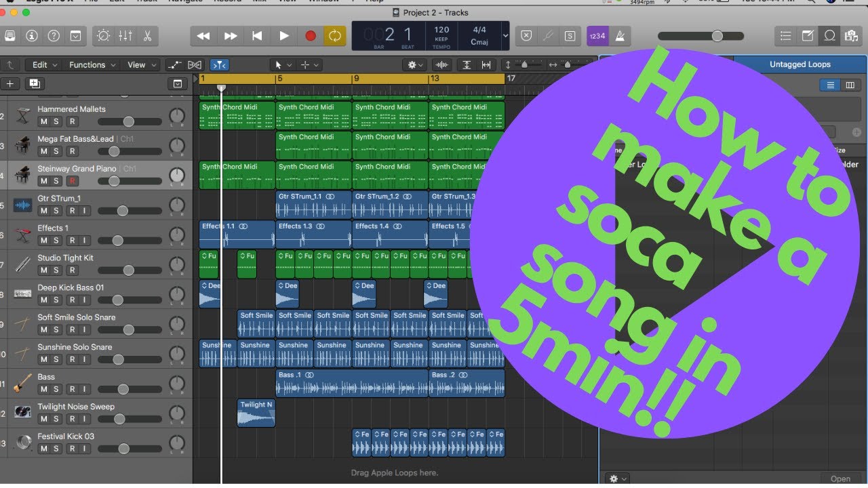Click horizontal auto zoom
This screenshot has width=868, height=488.
[486, 65]
